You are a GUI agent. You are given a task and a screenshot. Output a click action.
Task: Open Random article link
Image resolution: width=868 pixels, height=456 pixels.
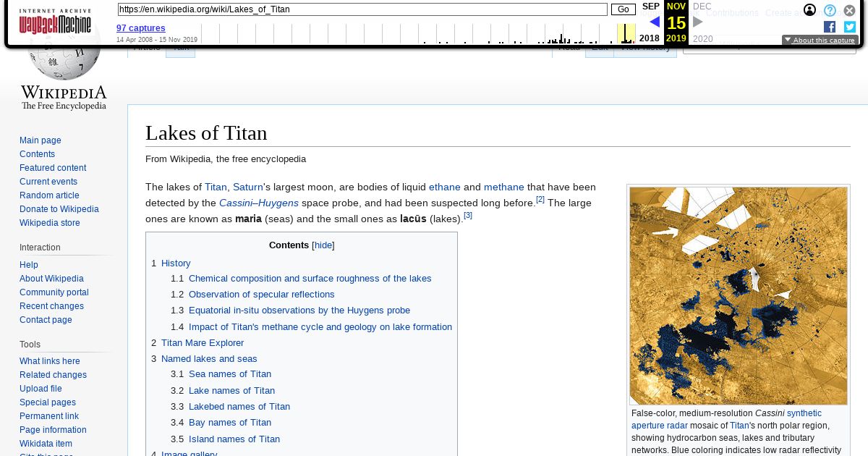49,195
